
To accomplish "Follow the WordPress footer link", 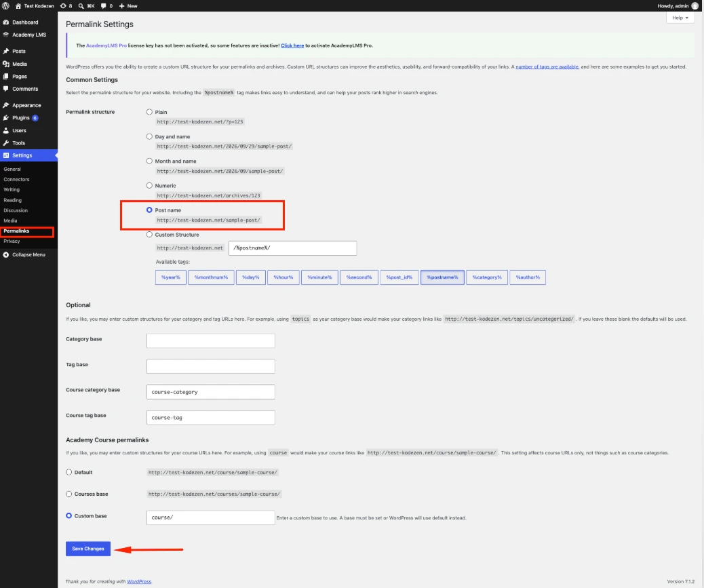I will [x=139, y=582].
